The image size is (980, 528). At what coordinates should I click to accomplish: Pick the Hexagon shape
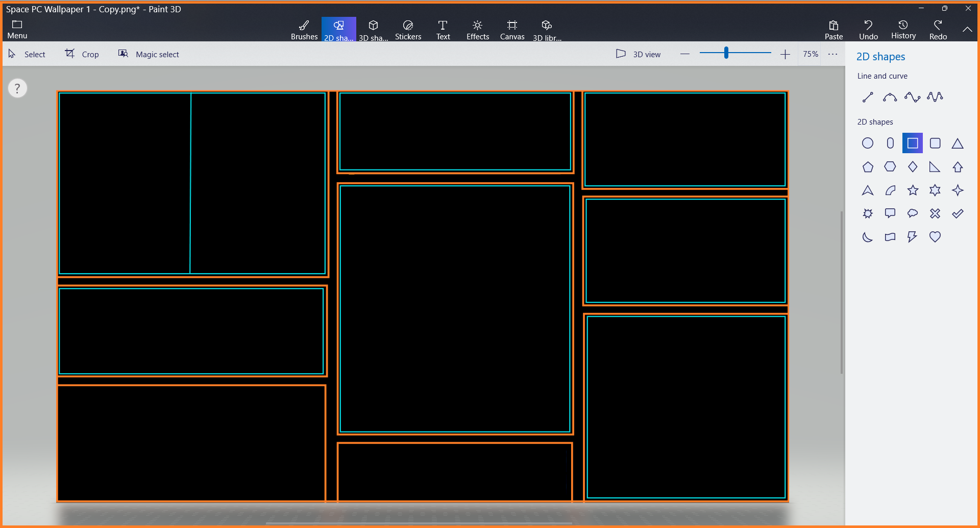click(890, 167)
